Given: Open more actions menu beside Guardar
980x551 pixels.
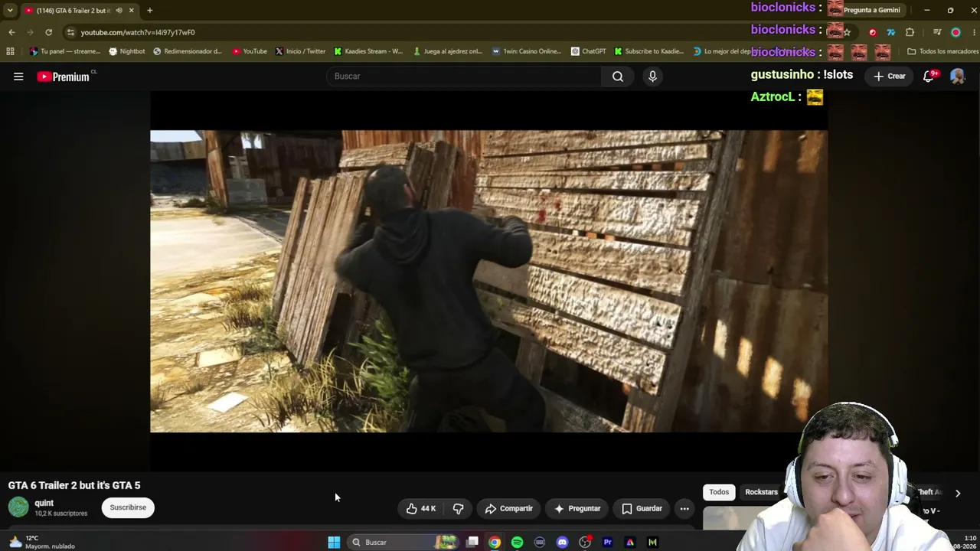Looking at the screenshot, I should pos(684,508).
